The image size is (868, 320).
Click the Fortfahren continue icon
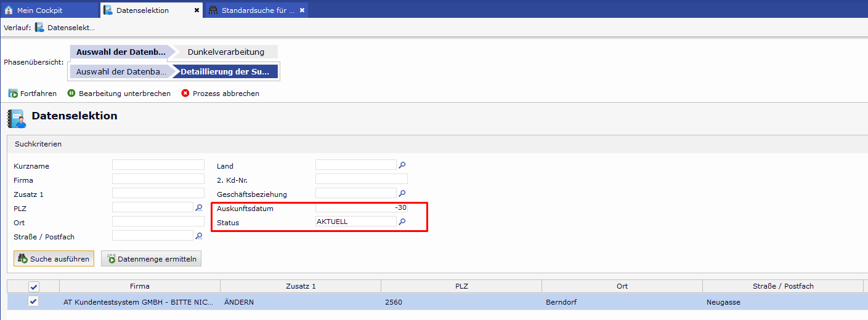[x=13, y=94]
